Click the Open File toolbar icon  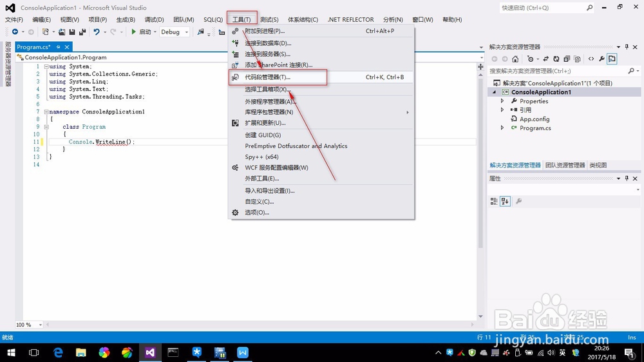tap(62, 32)
